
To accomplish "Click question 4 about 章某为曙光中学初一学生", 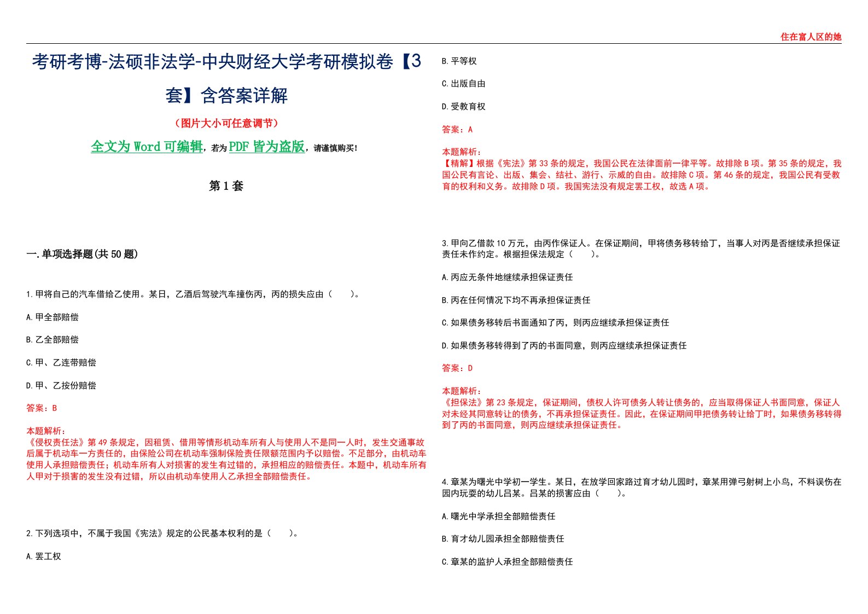I will point(642,488).
